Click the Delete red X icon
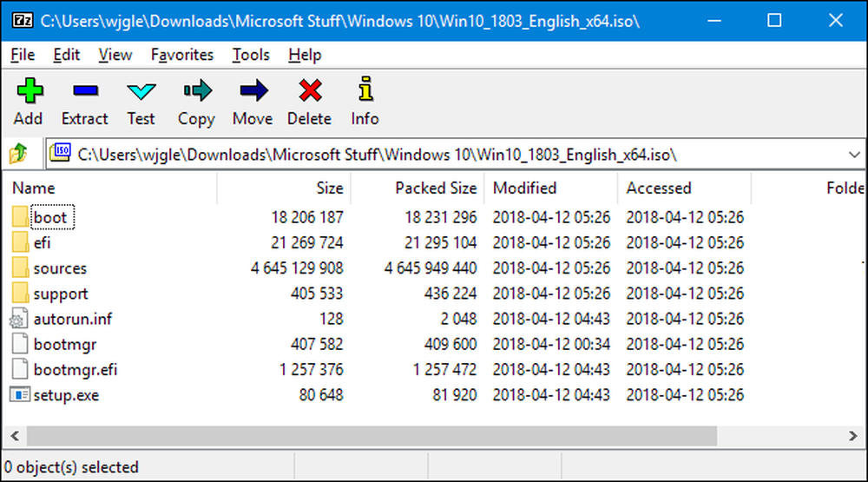Screen dimensions: 868x482 point(310,90)
